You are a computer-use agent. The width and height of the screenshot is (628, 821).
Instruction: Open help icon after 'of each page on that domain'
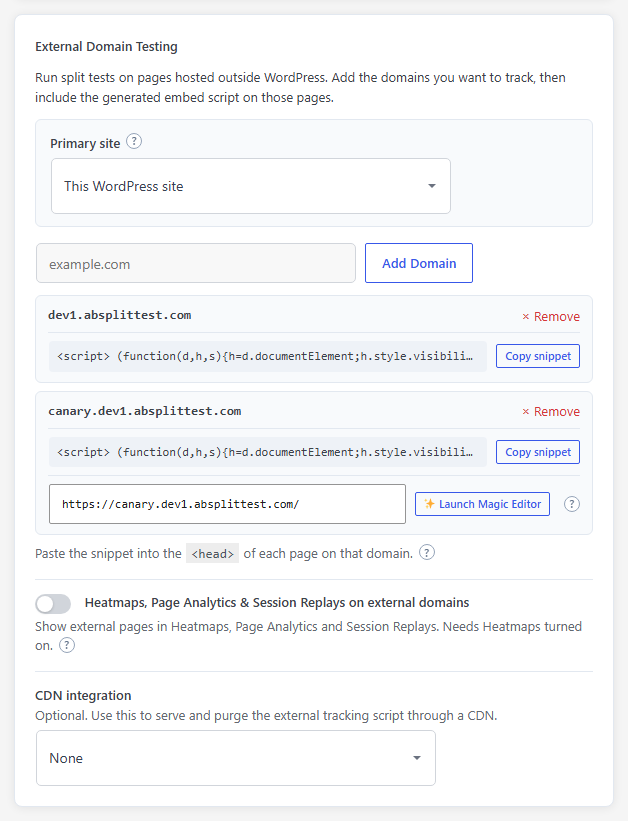[x=427, y=553]
